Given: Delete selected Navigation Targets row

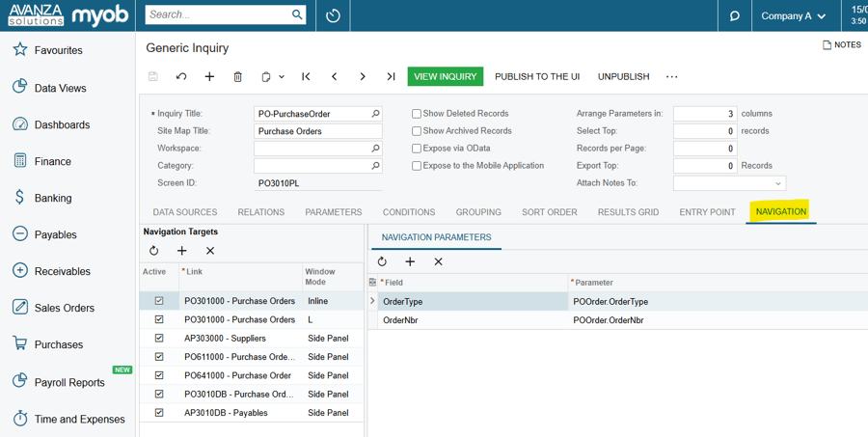Looking at the screenshot, I should click(210, 251).
